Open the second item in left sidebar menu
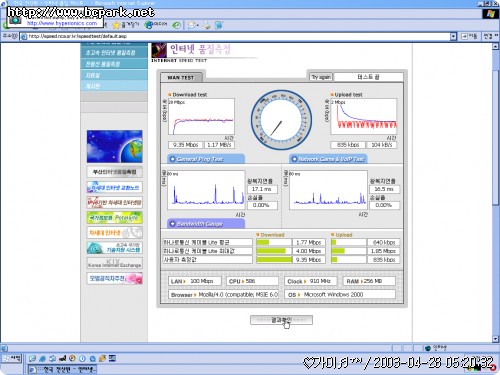 click(x=114, y=53)
